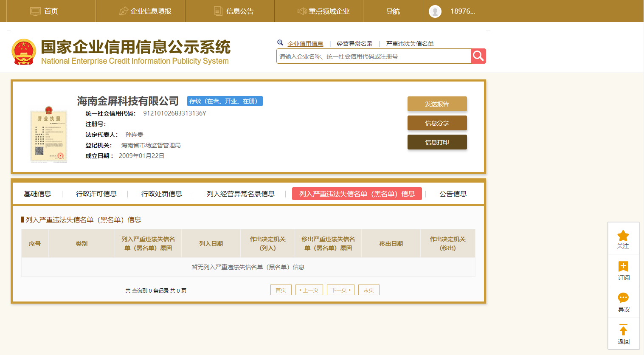The image size is (644, 355).
Task: Click the 末页 pagination button
Action: click(369, 290)
